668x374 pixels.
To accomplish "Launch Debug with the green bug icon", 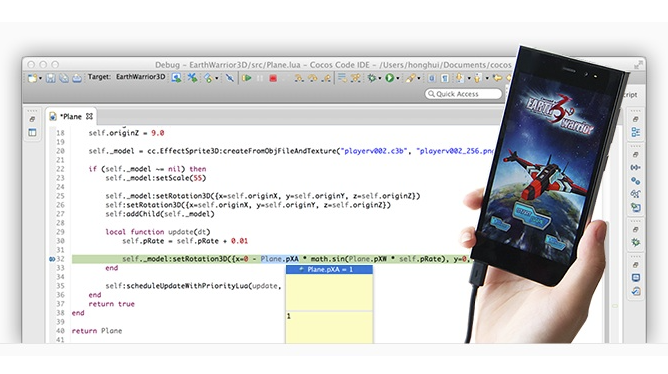I will click(372, 78).
